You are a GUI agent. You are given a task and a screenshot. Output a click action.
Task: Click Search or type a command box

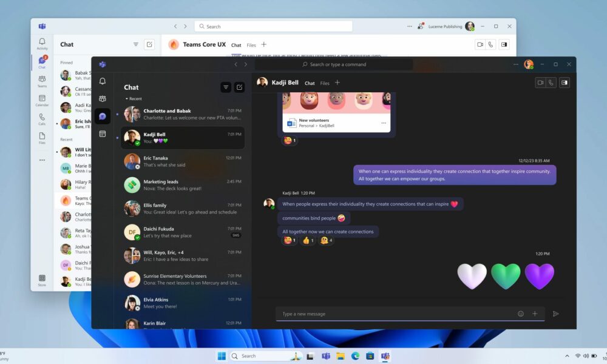(x=334, y=64)
